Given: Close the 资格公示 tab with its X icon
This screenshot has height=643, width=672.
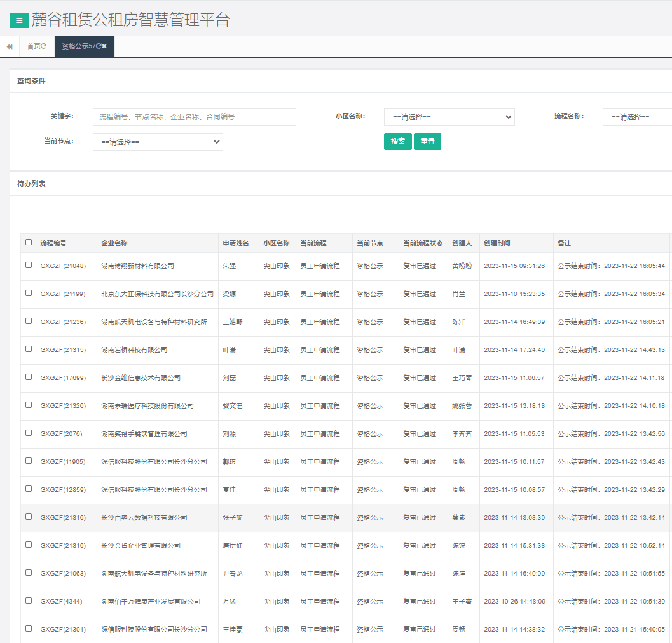Looking at the screenshot, I should coord(104,46).
